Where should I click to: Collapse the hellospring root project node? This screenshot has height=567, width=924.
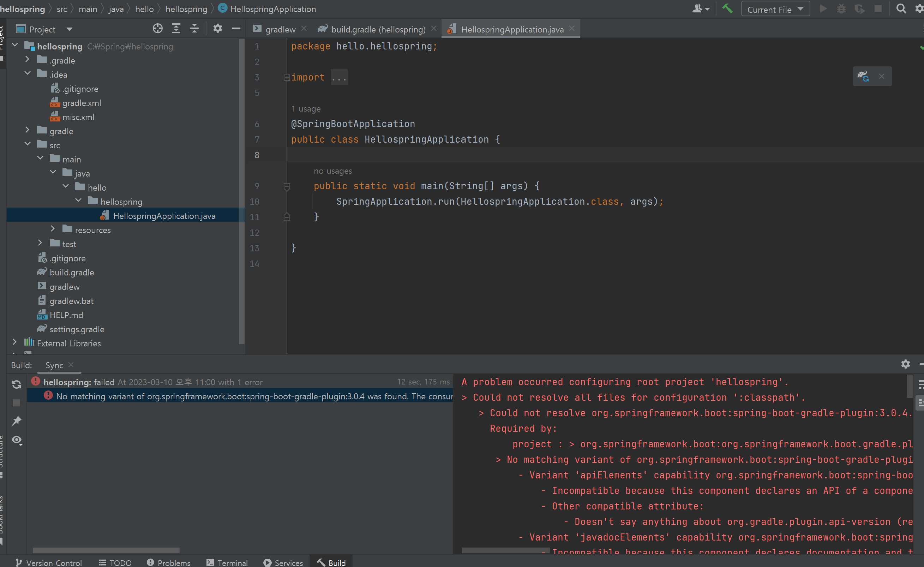tap(15, 45)
